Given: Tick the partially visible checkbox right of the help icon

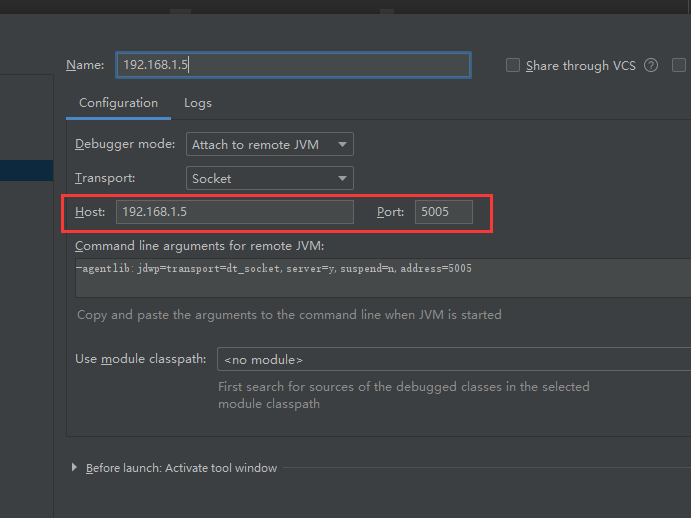Looking at the screenshot, I should (680, 66).
